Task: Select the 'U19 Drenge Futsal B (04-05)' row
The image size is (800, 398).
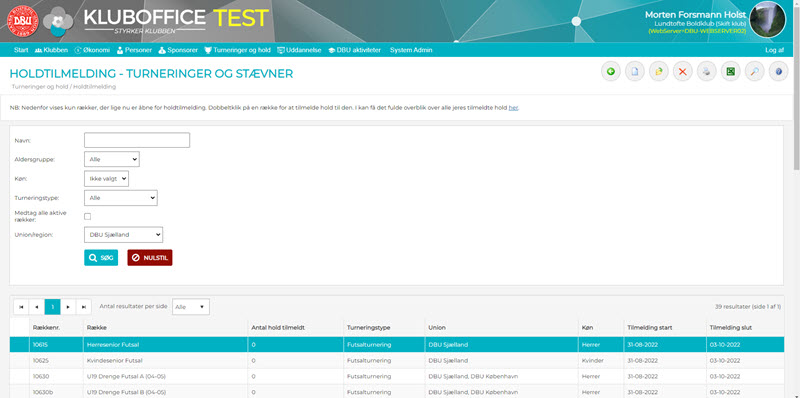Action: coord(396,392)
